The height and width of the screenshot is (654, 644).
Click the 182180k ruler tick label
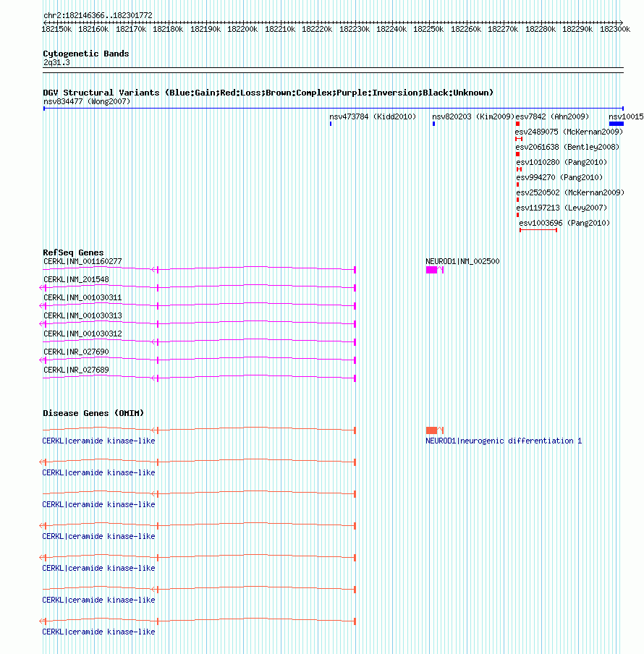click(x=168, y=29)
